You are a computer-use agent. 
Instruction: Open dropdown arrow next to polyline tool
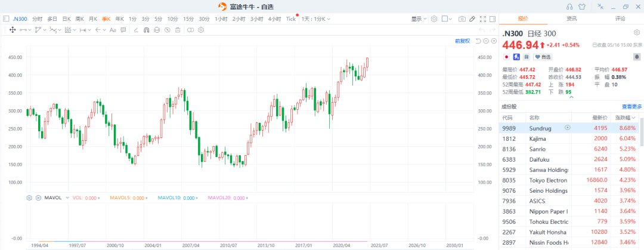(44, 30)
